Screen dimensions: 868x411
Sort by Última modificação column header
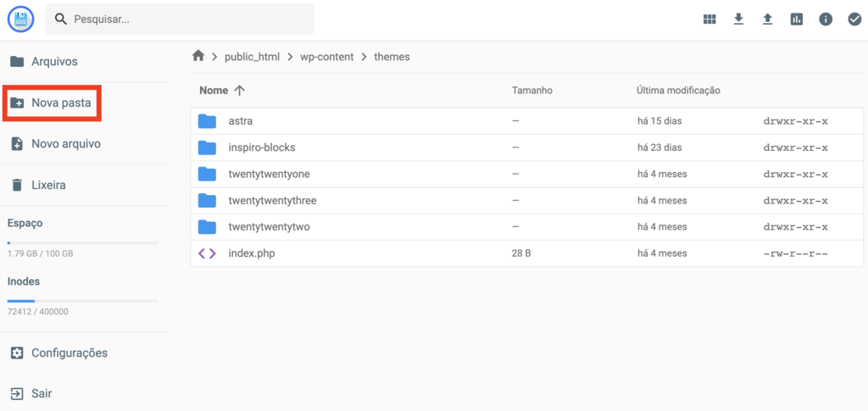point(678,90)
